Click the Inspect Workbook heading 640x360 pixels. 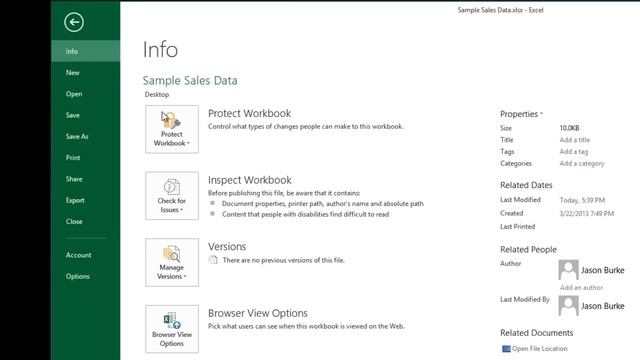(249, 180)
